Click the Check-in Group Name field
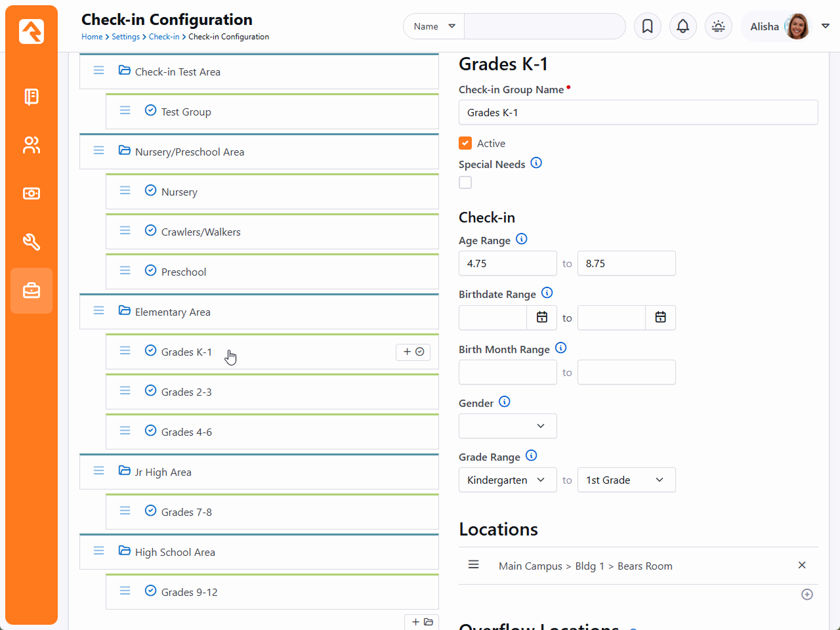The width and height of the screenshot is (840, 630). click(638, 112)
